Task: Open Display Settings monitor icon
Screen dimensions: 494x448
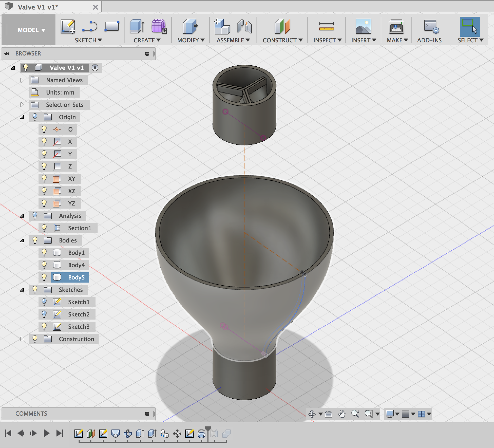Action: [x=390, y=414]
